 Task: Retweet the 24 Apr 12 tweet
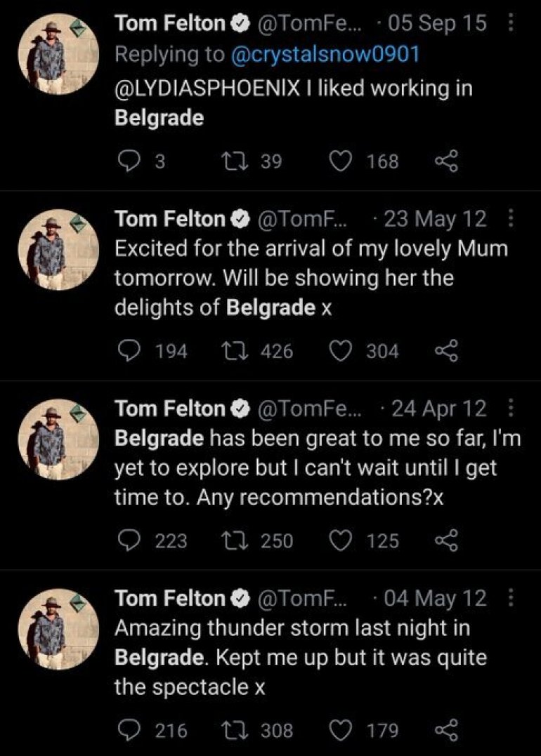(x=231, y=540)
